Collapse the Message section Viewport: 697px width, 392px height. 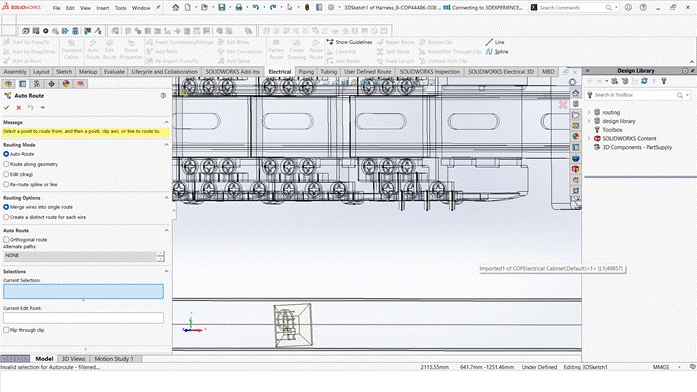click(x=166, y=122)
